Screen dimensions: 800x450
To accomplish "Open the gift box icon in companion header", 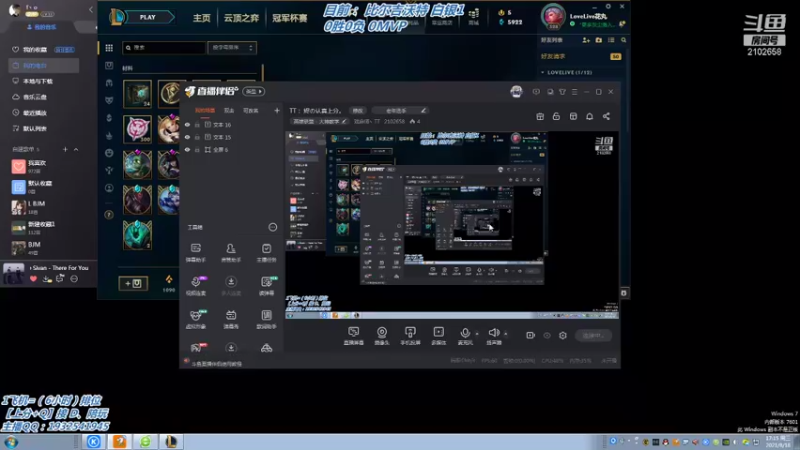I will pyautogui.click(x=540, y=117).
